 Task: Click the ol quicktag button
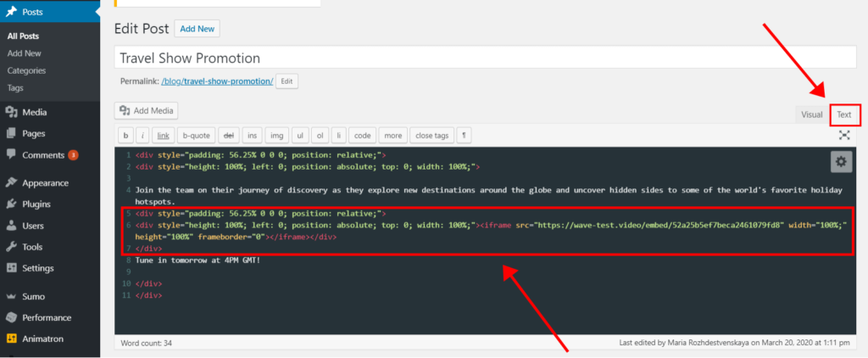320,135
